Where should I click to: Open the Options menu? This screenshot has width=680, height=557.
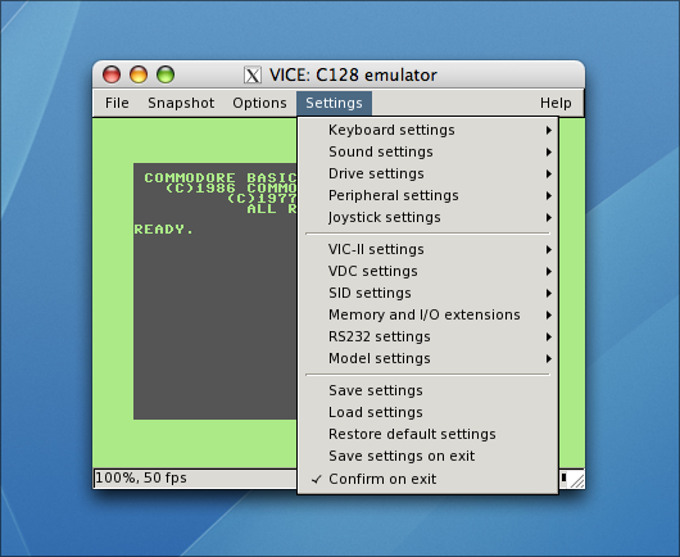pyautogui.click(x=259, y=103)
